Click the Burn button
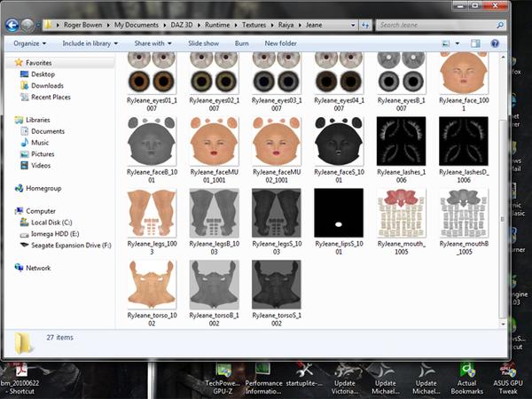This screenshot has height=399, width=532. pos(241,43)
